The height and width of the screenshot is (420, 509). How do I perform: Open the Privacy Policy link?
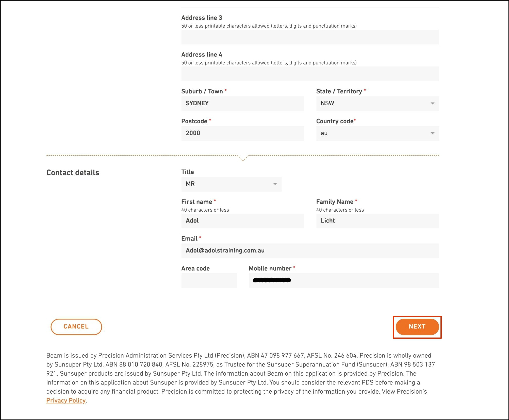(66, 400)
